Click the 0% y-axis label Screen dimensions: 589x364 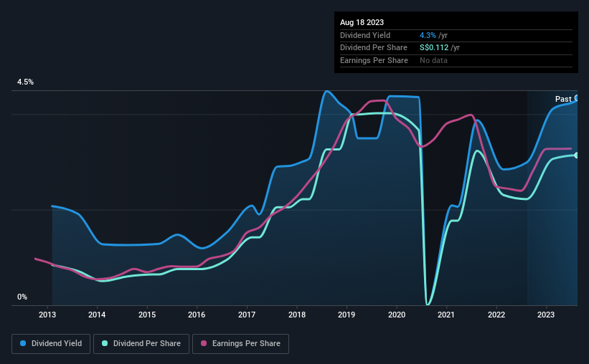pyautogui.click(x=22, y=297)
